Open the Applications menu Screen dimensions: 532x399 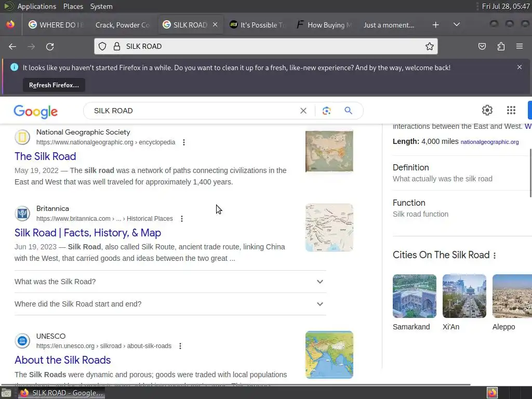tap(37, 6)
